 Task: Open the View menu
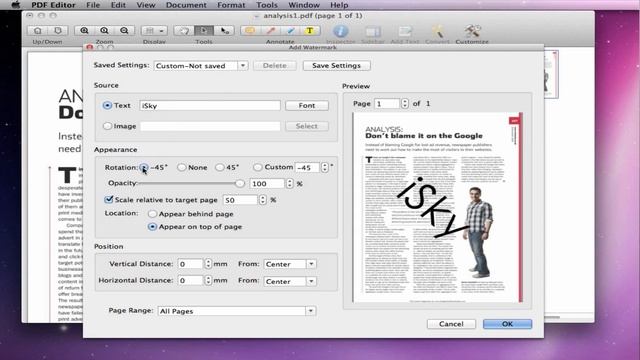[x=146, y=5]
